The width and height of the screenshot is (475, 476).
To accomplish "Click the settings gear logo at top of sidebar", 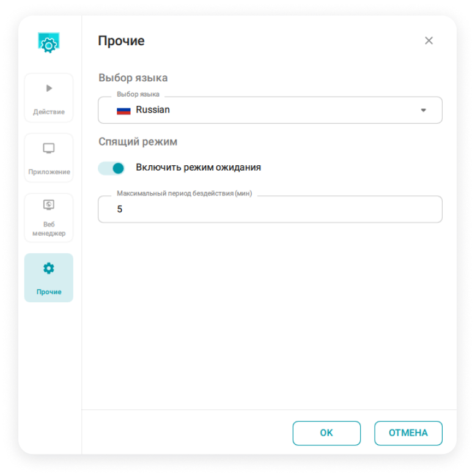I will click(x=48, y=43).
